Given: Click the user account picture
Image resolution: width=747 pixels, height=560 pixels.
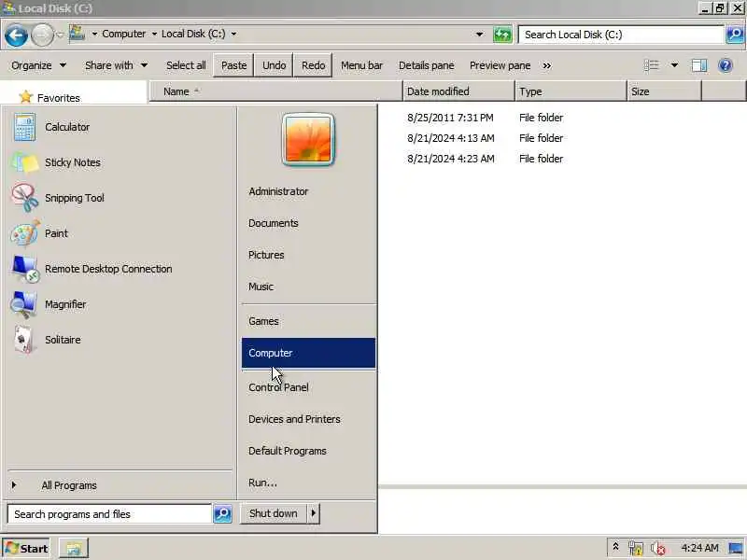Looking at the screenshot, I should point(308,139).
